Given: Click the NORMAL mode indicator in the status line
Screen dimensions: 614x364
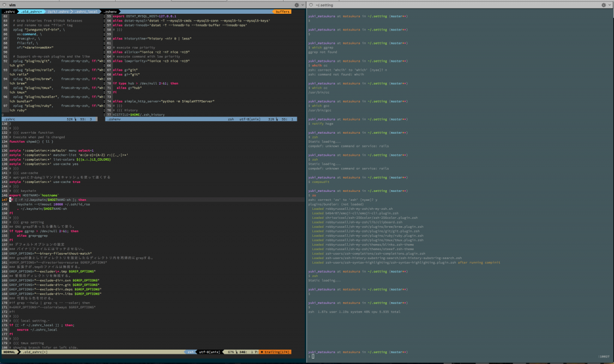Looking at the screenshot, I should click(x=9, y=352).
